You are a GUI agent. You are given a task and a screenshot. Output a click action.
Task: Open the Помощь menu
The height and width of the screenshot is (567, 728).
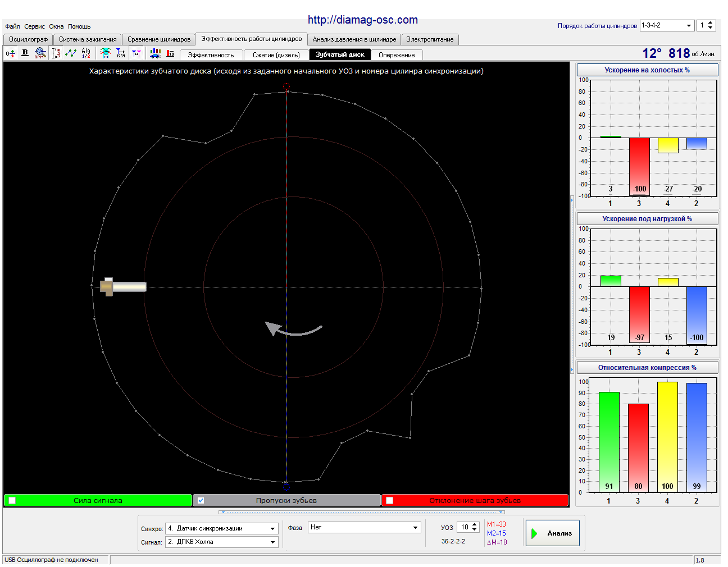point(79,26)
